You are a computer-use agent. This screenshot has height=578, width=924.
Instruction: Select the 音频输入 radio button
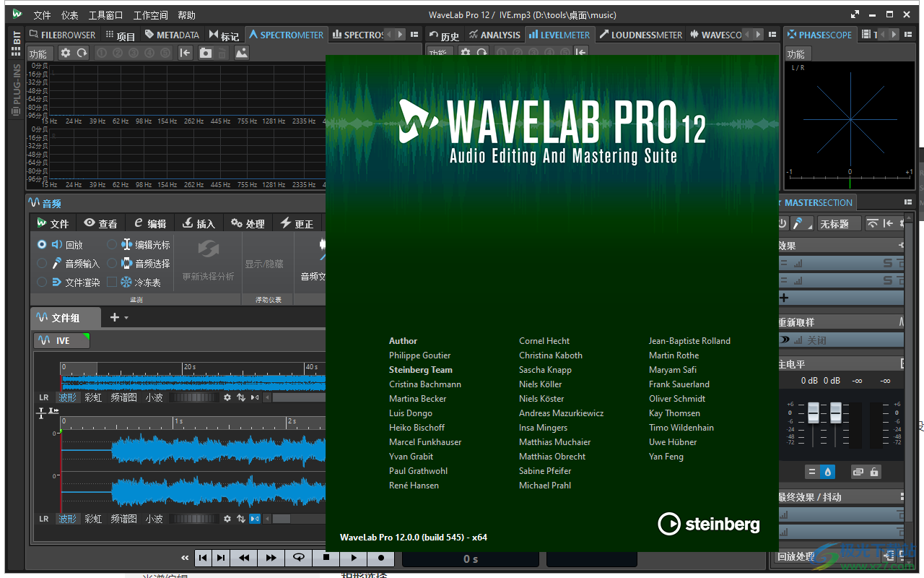[x=43, y=264]
